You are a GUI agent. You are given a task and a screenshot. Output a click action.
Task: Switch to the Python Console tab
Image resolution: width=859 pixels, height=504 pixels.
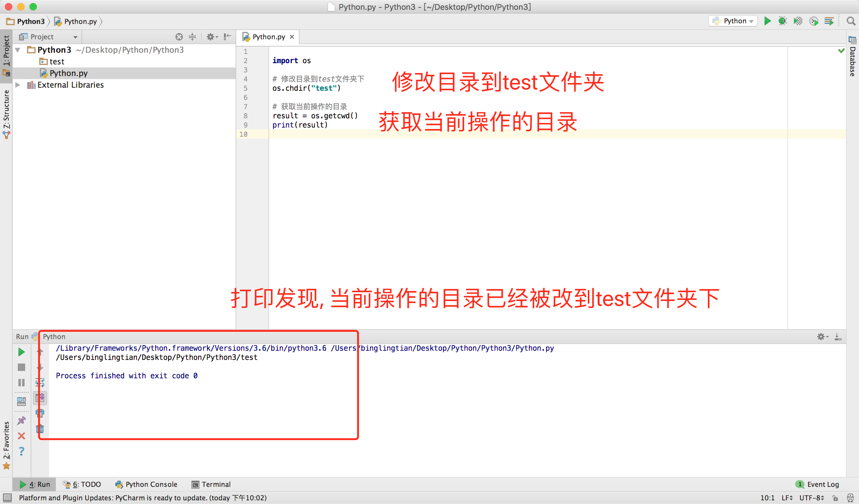(147, 484)
